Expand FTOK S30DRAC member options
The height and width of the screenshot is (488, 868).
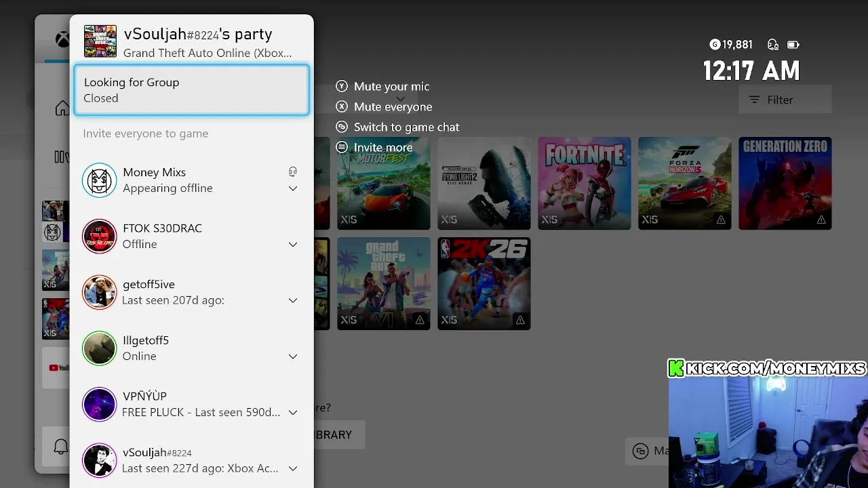click(x=293, y=244)
